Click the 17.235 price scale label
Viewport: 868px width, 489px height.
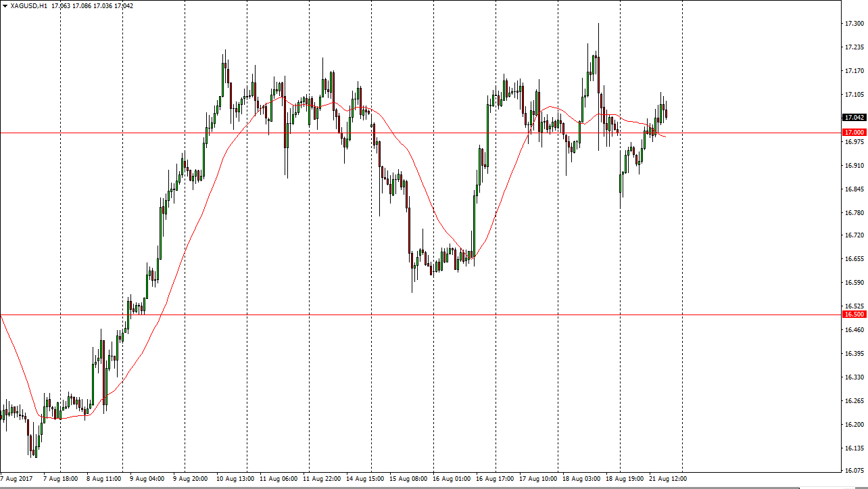[x=854, y=47]
